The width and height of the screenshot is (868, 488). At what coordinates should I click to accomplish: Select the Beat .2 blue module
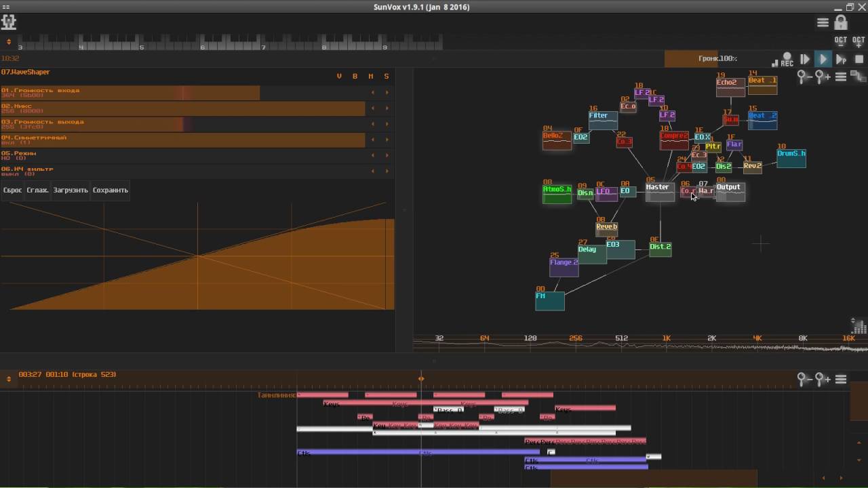pos(762,120)
